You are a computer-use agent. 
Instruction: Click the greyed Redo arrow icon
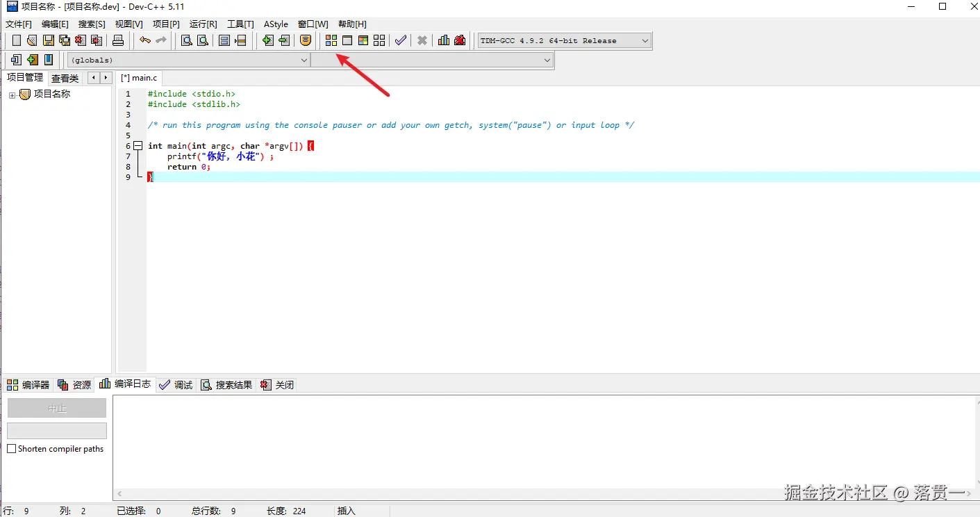point(160,40)
